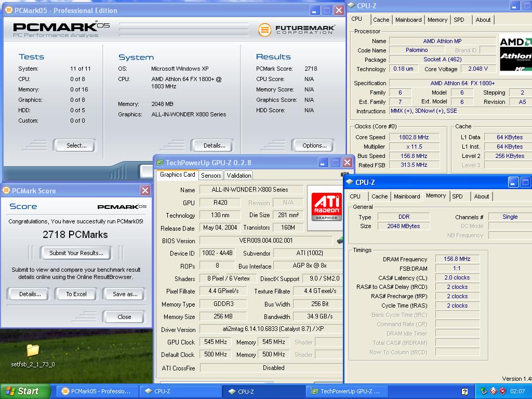
Task: Open Cache tab in top CPU-Z window
Action: 381,20
